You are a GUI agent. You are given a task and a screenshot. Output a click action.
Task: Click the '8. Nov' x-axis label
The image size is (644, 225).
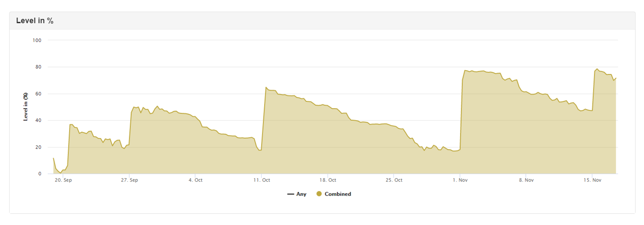(526, 180)
